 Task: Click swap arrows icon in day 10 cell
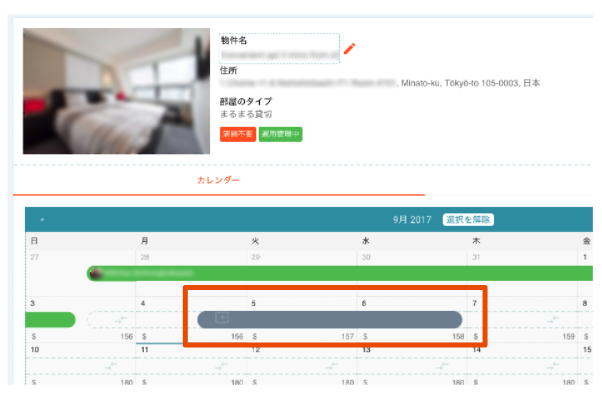click(111, 366)
